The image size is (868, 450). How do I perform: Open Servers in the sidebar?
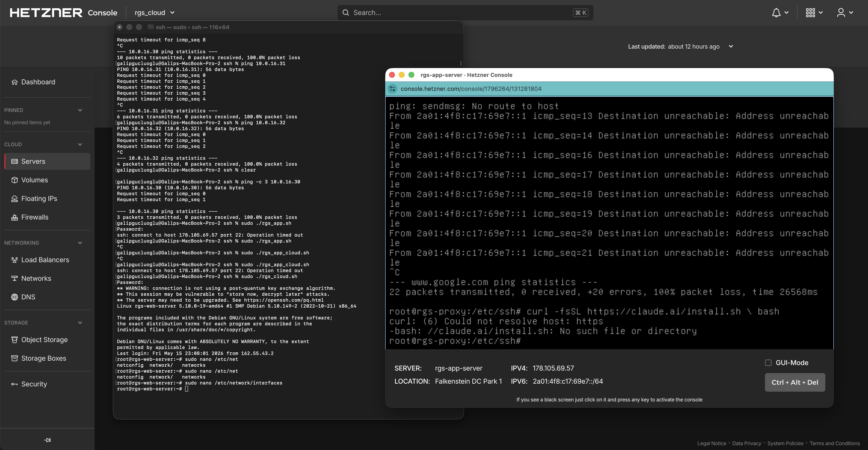pyautogui.click(x=47, y=161)
